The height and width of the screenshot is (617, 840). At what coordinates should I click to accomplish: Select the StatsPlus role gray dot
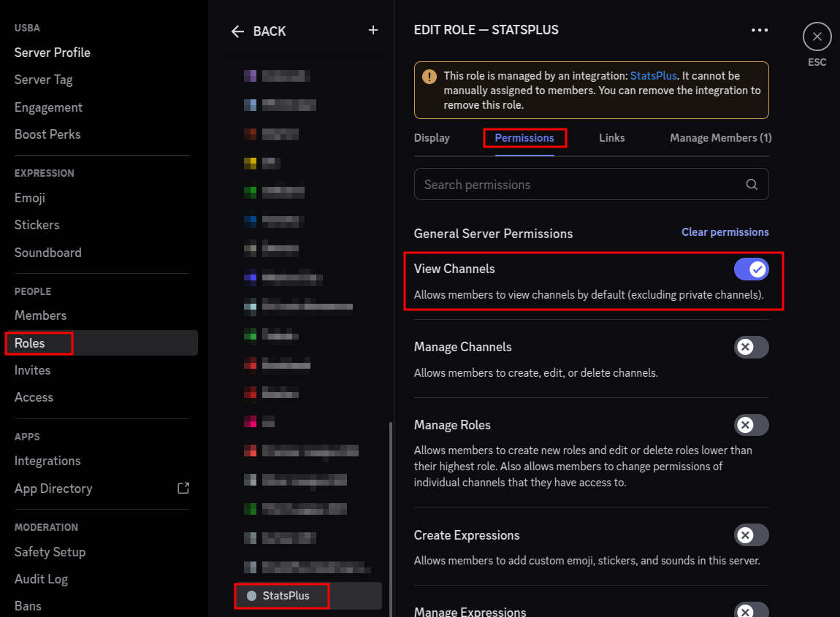click(x=252, y=596)
